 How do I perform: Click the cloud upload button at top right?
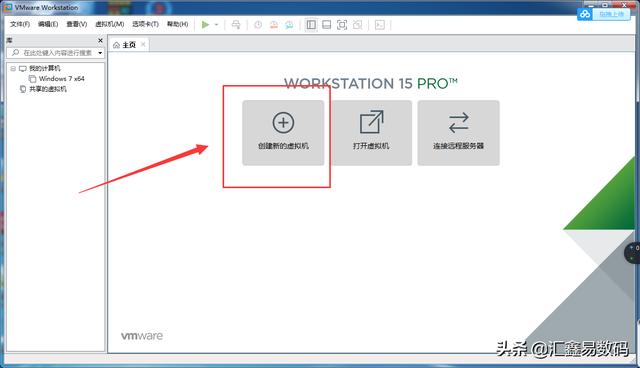coord(604,14)
